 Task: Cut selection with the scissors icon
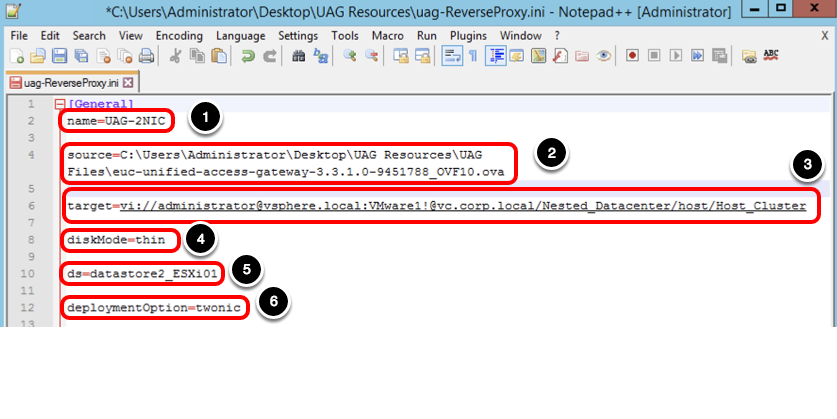tap(175, 56)
